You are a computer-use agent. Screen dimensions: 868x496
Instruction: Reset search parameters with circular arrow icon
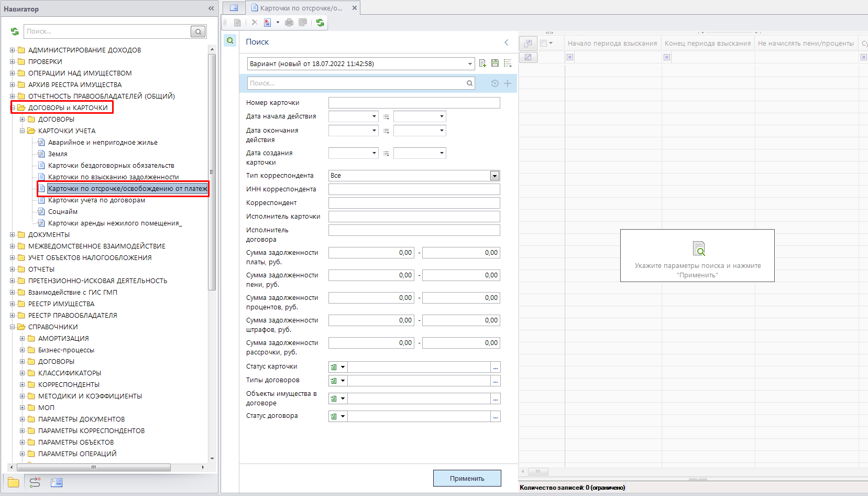coord(495,83)
